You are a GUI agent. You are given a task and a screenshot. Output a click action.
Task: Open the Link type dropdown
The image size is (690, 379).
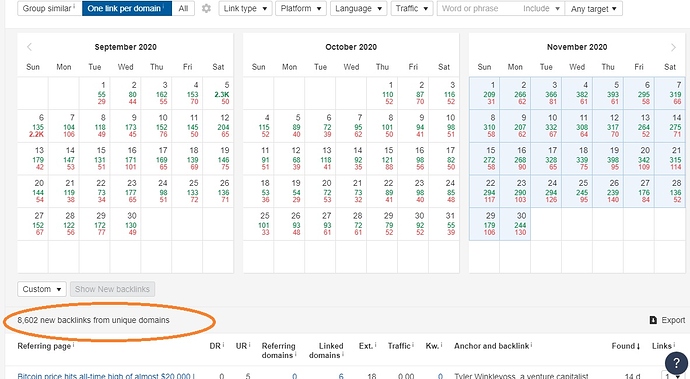click(245, 8)
